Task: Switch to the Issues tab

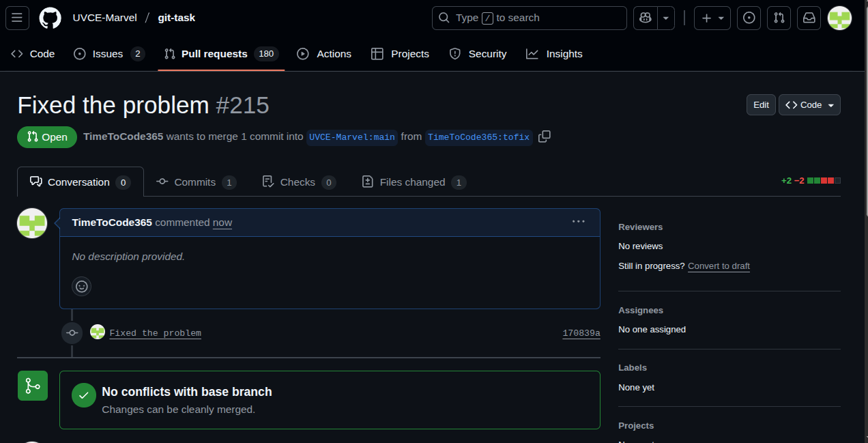Action: (108, 54)
